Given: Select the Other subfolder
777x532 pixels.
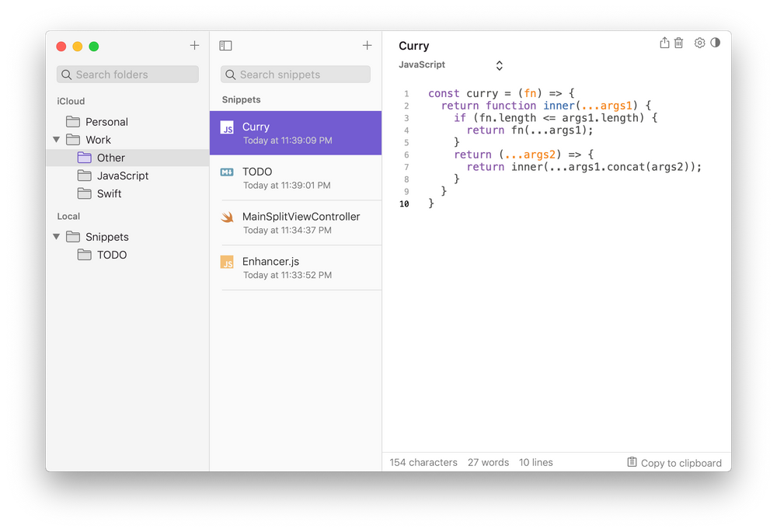Looking at the screenshot, I should pos(128,158).
